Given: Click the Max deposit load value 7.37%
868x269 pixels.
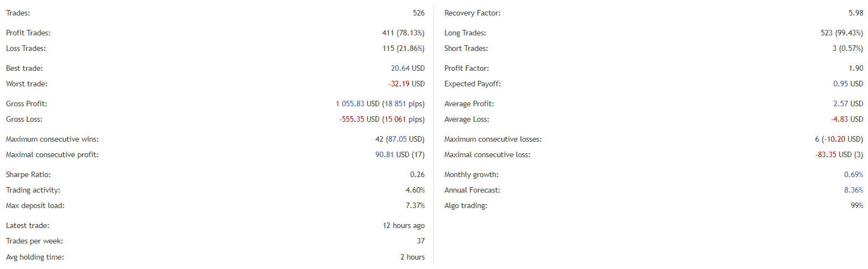Looking at the screenshot, I should click(x=415, y=205).
